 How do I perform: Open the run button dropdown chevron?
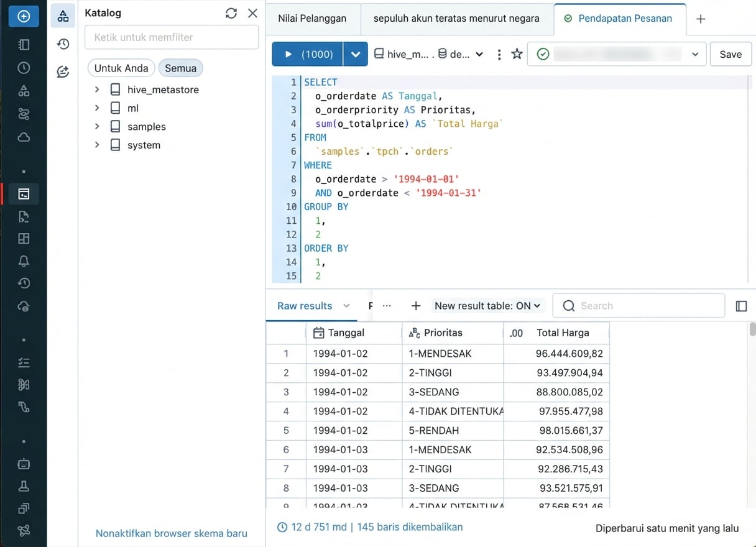coord(356,54)
